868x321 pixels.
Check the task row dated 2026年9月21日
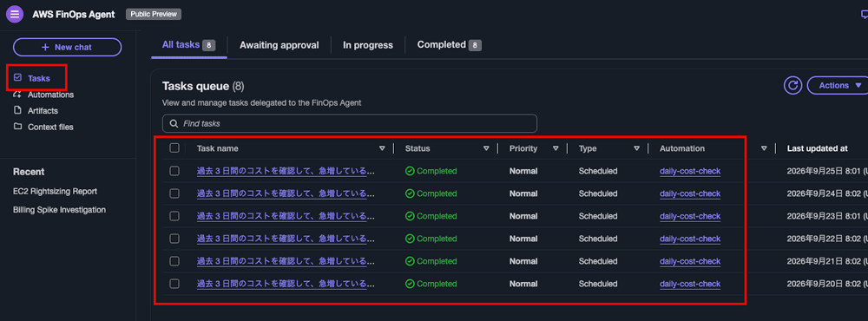(174, 260)
